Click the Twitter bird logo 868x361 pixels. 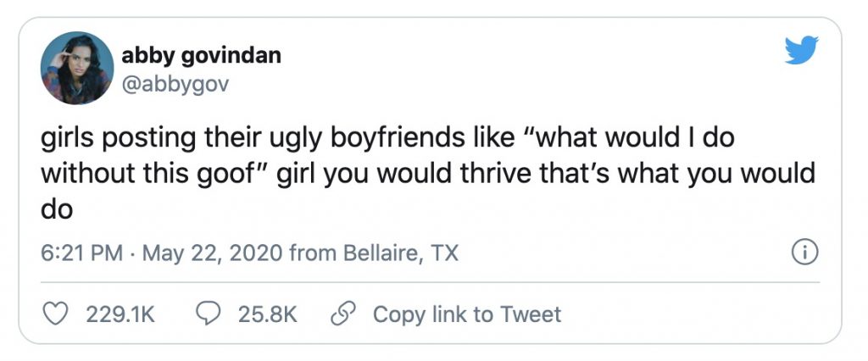(801, 50)
